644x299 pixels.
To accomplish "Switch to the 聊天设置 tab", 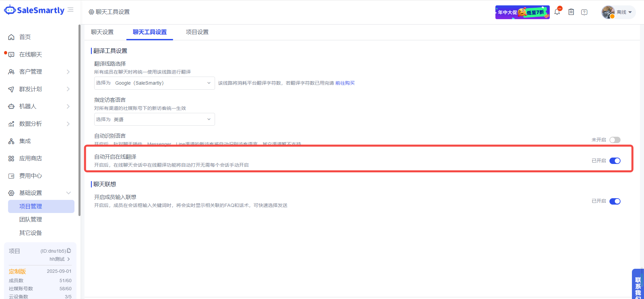I will tap(102, 32).
